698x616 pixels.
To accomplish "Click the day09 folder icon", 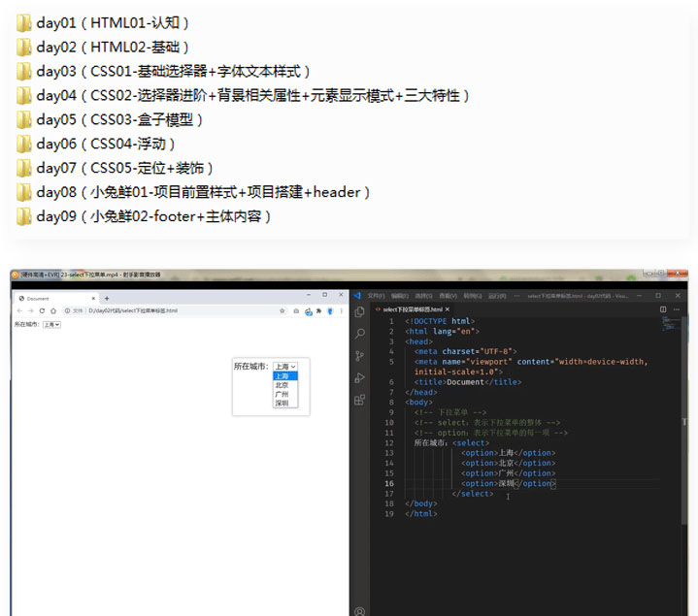I will point(23,216).
